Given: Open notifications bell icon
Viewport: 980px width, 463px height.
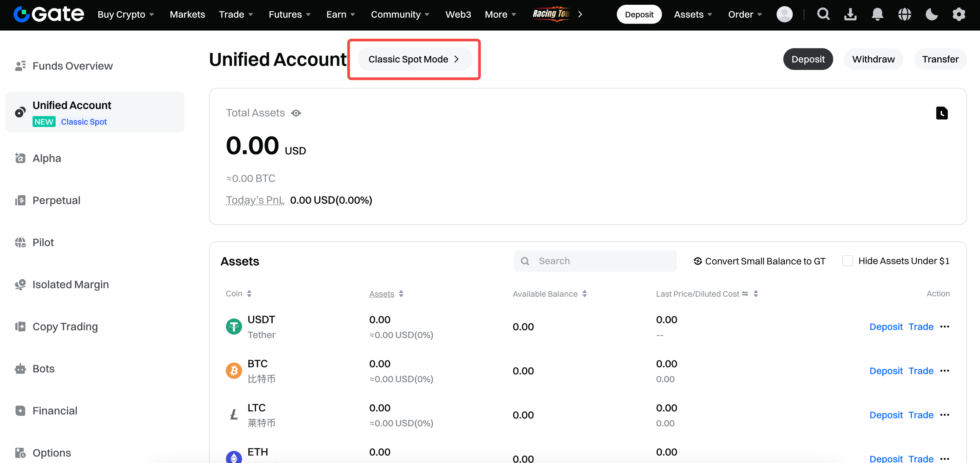Looking at the screenshot, I should point(877,15).
